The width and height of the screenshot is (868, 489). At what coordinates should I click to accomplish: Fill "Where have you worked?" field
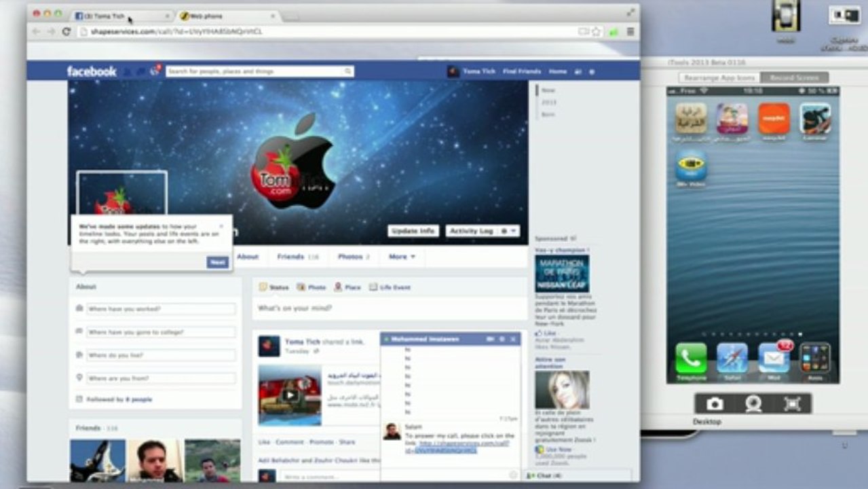point(161,309)
